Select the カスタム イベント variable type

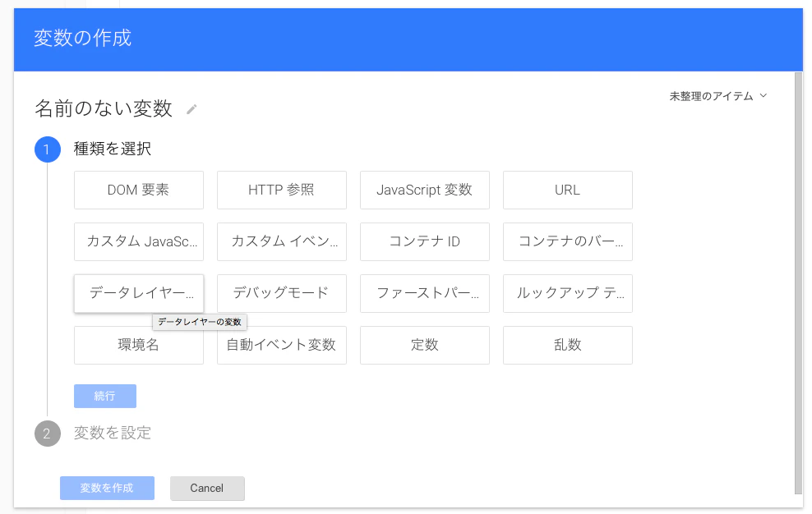[282, 241]
